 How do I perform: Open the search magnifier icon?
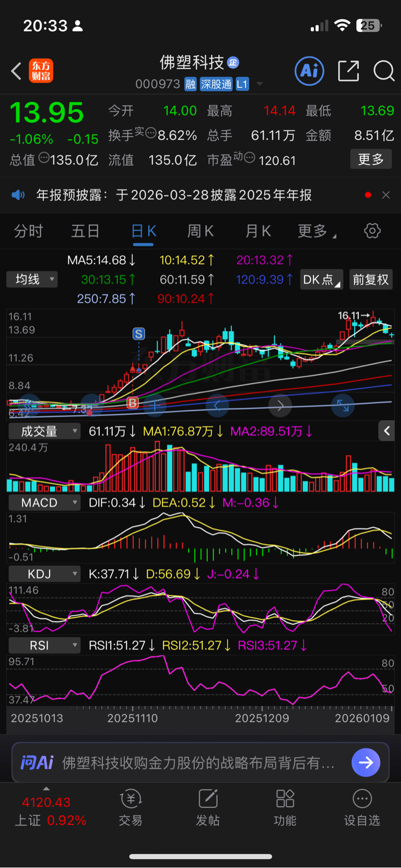tap(384, 71)
